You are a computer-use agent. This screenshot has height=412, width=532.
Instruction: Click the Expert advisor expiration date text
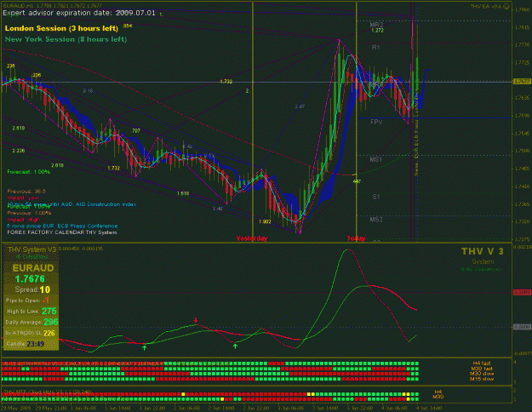79,13
